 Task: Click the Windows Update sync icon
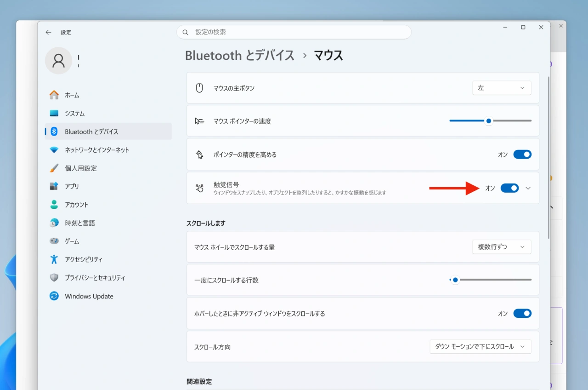tap(54, 296)
